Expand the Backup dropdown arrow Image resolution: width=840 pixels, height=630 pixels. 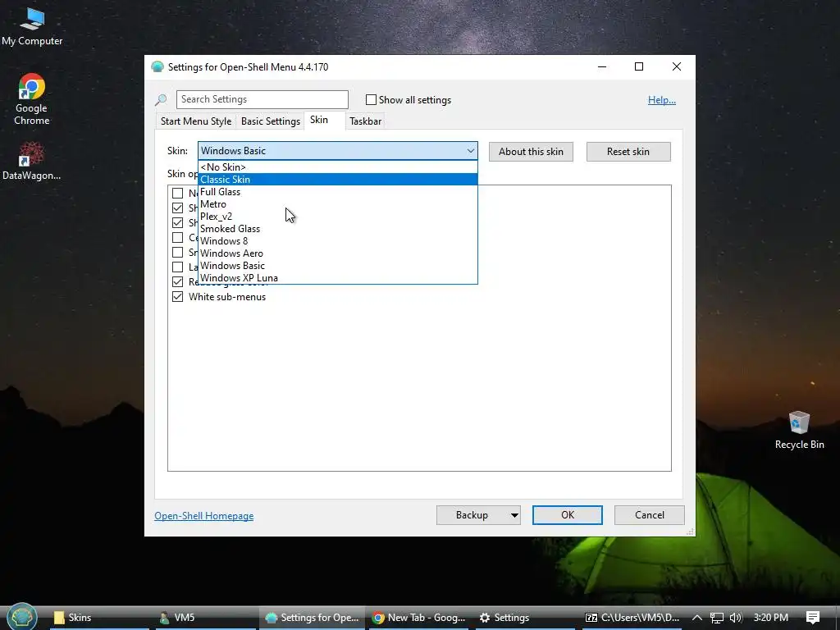coord(514,515)
